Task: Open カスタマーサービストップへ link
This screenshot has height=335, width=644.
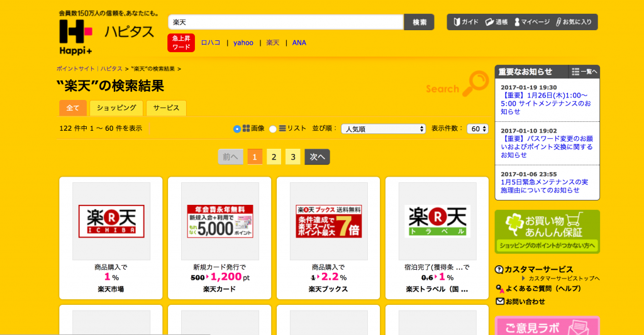Action: point(564,278)
